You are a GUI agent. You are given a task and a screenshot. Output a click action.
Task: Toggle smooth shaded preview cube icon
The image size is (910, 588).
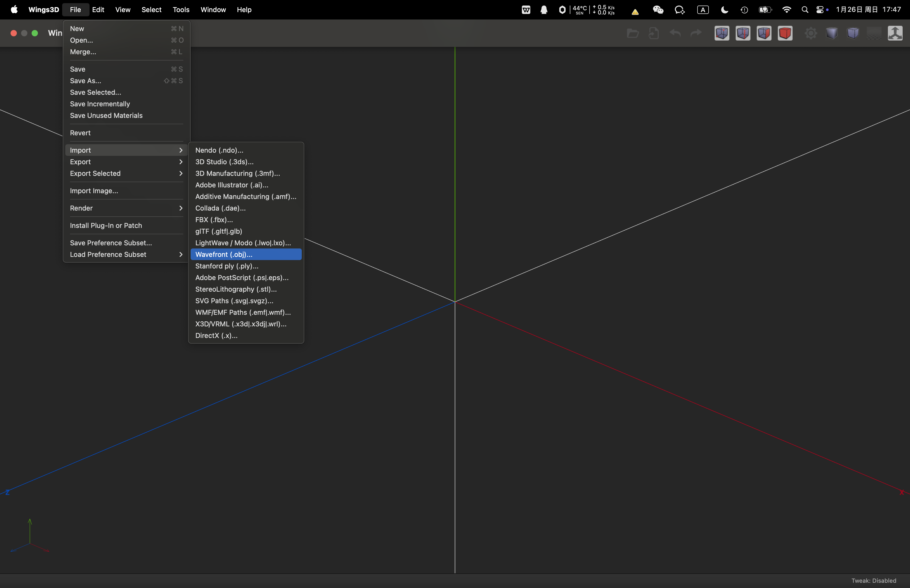(x=832, y=33)
